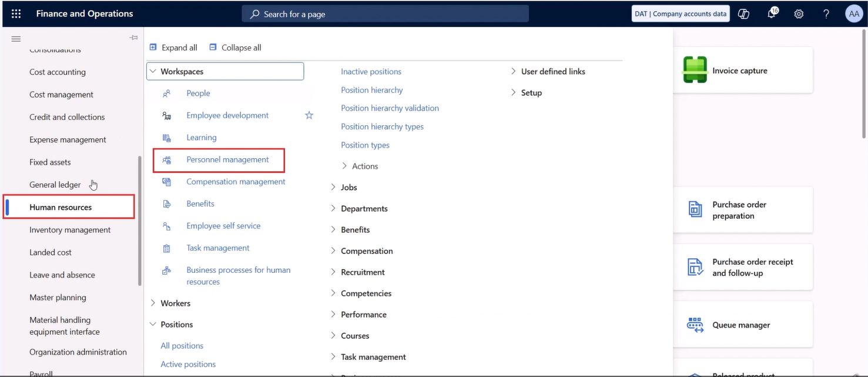Click DAT Company accounts data button
868x377 pixels.
coord(681,14)
